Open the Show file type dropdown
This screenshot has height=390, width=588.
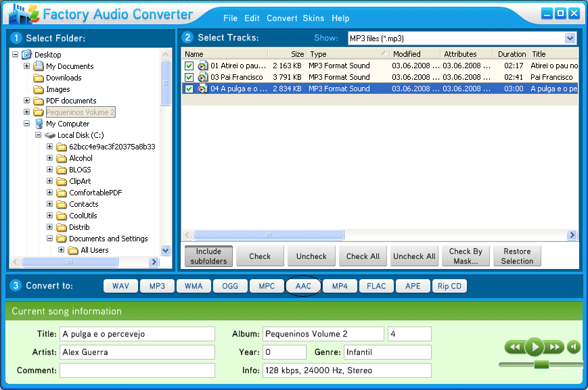coord(570,39)
